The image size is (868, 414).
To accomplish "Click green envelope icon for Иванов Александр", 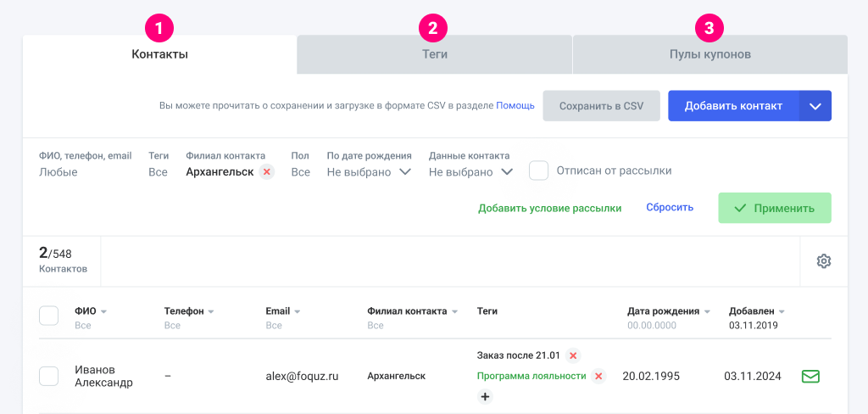I will point(810,376).
